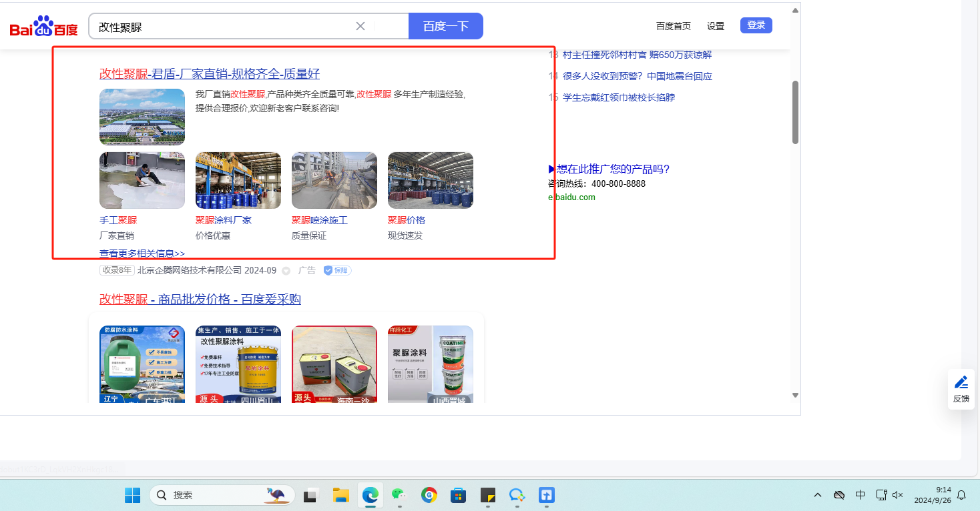Viewport: 980px width, 511px height.
Task: Click the 百度一下 search button
Action: pyautogui.click(x=446, y=26)
